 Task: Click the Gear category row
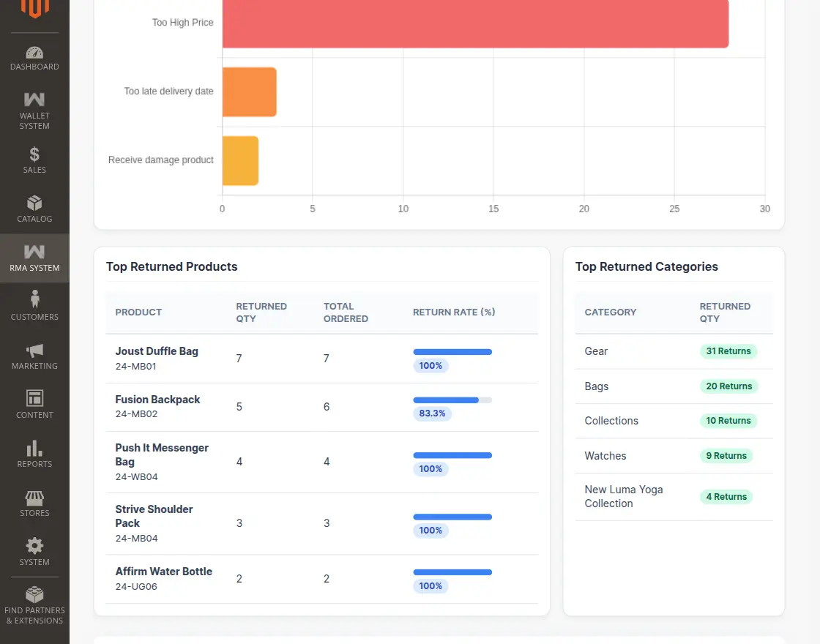click(674, 351)
